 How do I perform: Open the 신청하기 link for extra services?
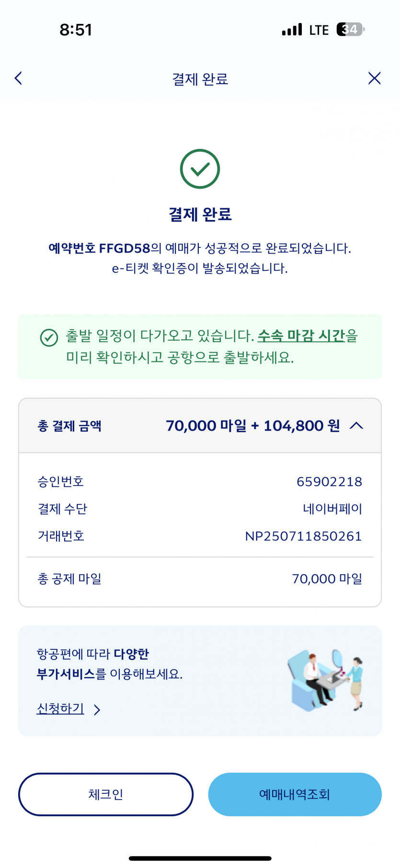(x=60, y=708)
